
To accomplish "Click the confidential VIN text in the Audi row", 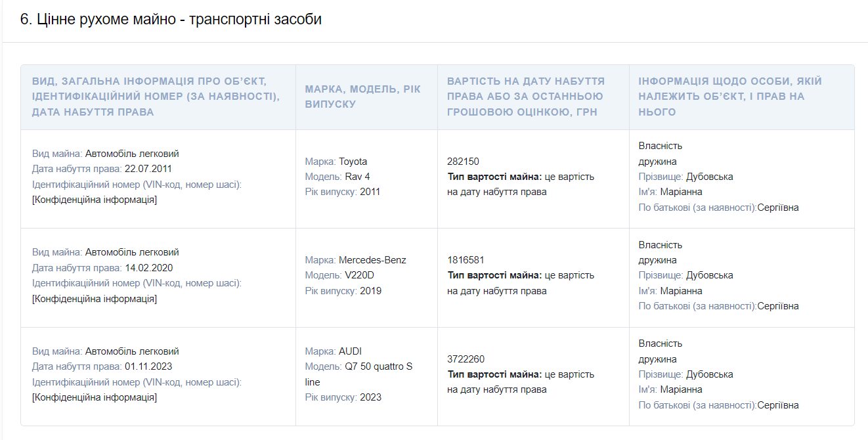I will click(94, 397).
